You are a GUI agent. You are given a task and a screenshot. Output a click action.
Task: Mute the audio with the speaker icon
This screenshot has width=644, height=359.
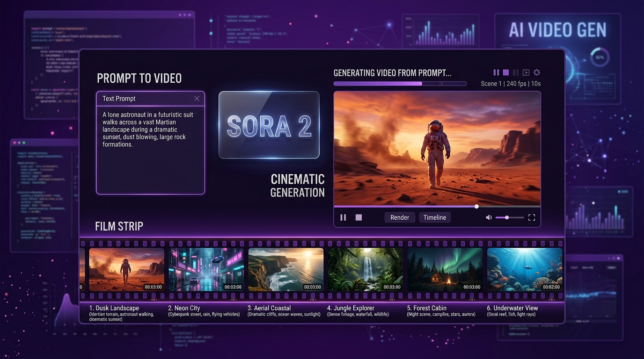489,217
